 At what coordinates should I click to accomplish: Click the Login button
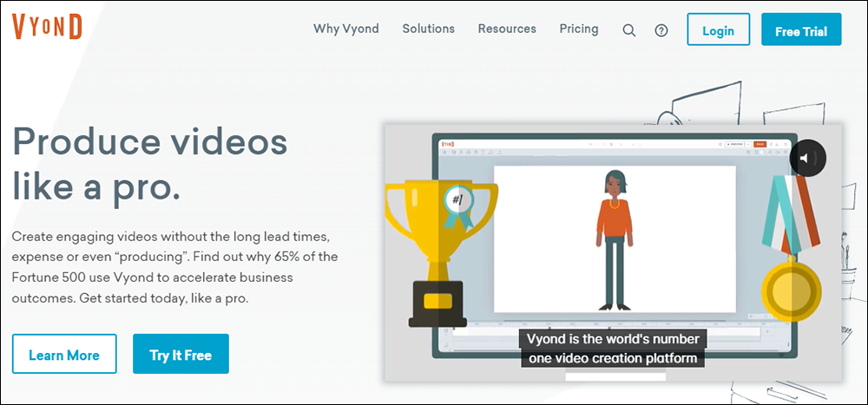click(x=719, y=29)
